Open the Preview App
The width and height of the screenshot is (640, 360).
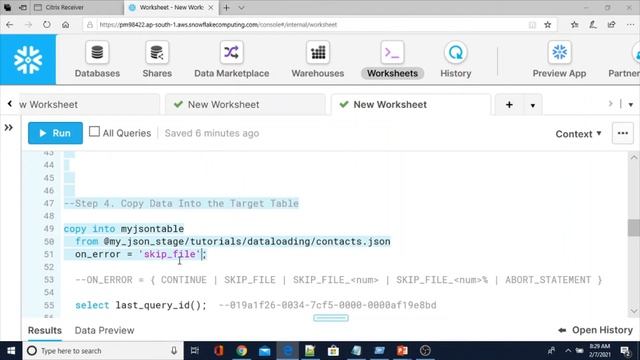(559, 60)
